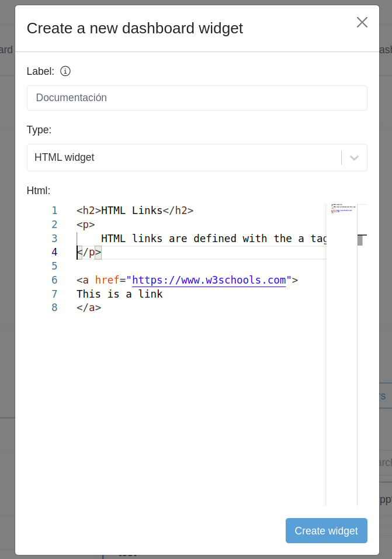The image size is (392, 559).
Task: Close the create widget dialog
Action: tap(362, 22)
